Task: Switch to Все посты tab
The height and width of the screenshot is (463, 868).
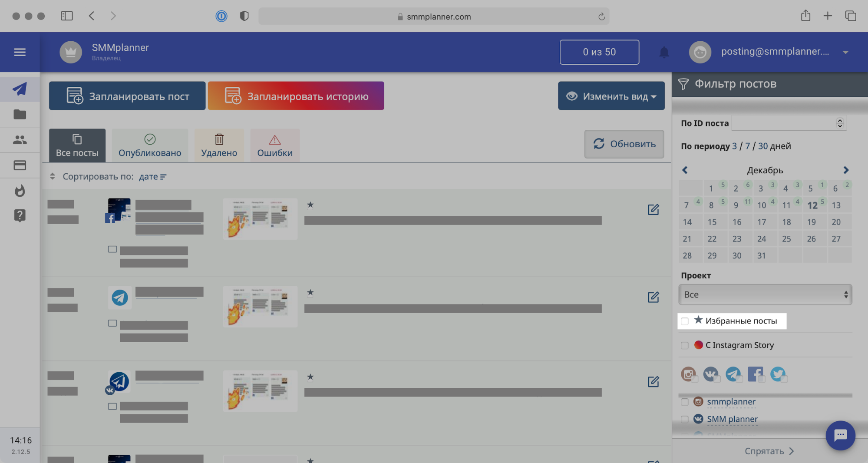Action: 77,145
